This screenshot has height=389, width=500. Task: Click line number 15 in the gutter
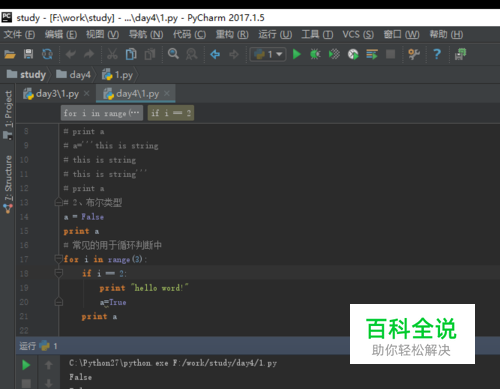click(24, 231)
